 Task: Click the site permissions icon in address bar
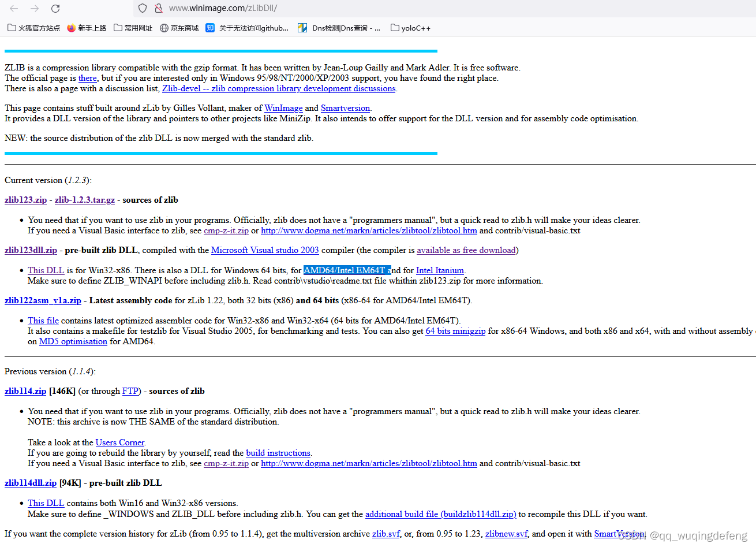tap(158, 8)
